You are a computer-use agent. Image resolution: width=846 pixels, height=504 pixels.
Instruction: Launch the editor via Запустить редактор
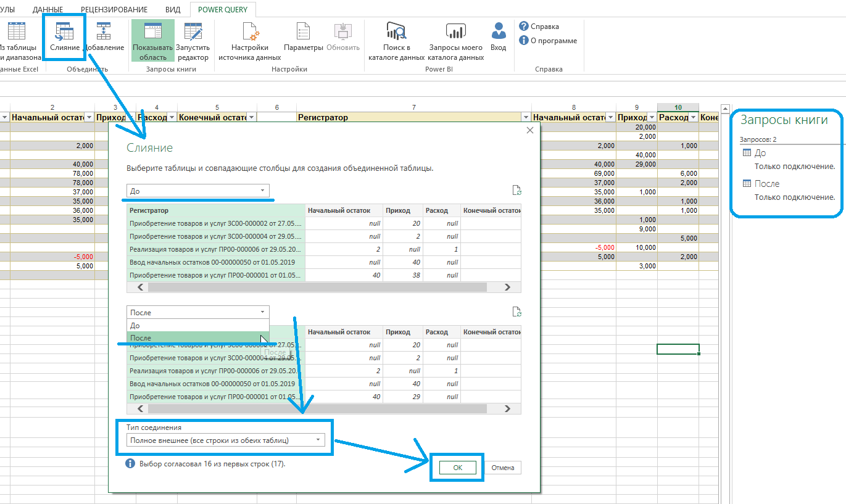point(193,41)
